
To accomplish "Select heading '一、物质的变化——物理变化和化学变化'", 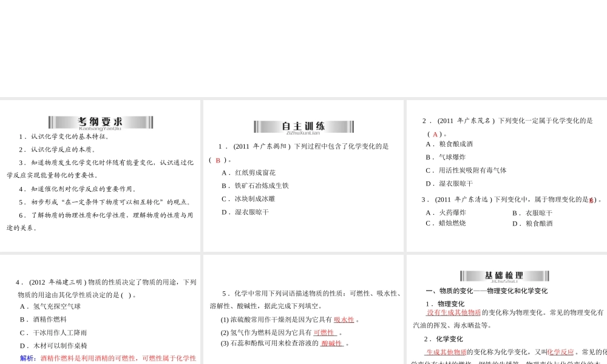I will (x=487, y=291).
